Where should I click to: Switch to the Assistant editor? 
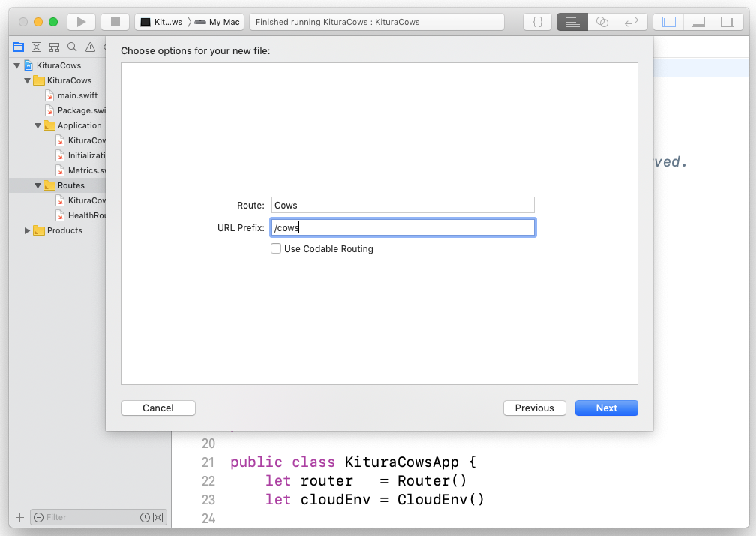coord(601,22)
